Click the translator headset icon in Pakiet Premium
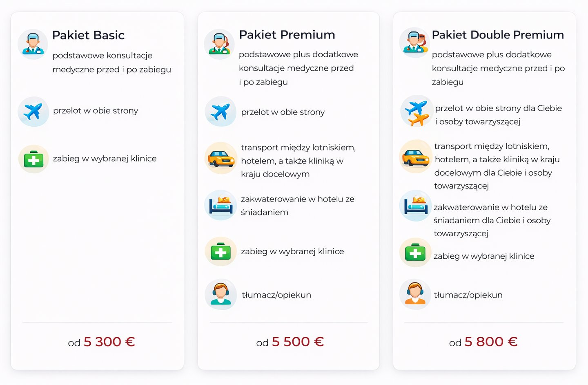588x385 pixels. point(221,294)
